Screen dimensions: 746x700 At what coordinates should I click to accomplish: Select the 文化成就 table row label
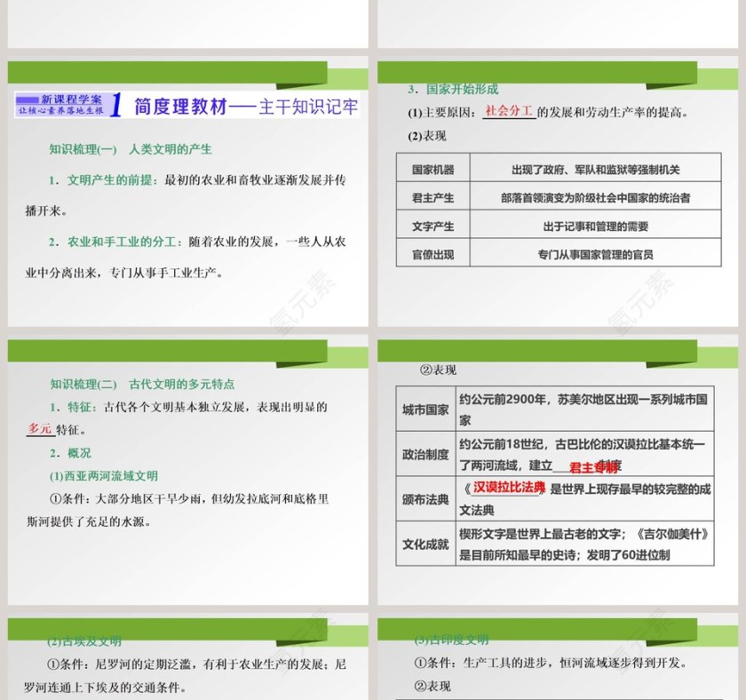(425, 544)
